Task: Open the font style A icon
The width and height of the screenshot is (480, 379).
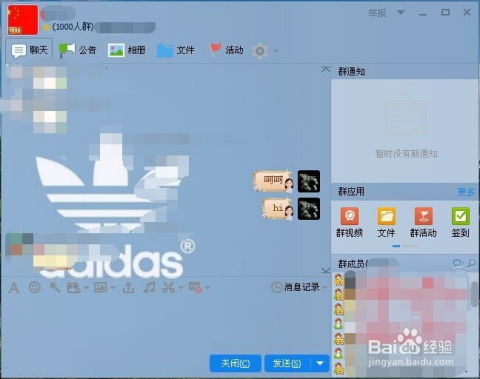Action: [14, 287]
